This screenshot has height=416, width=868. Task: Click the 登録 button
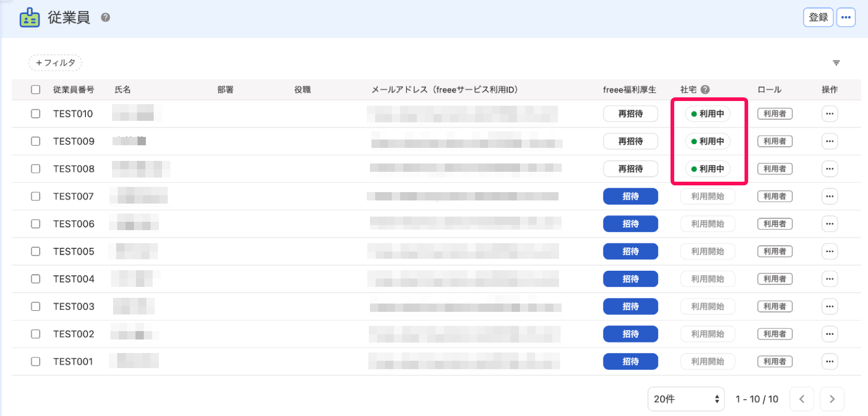click(x=819, y=17)
